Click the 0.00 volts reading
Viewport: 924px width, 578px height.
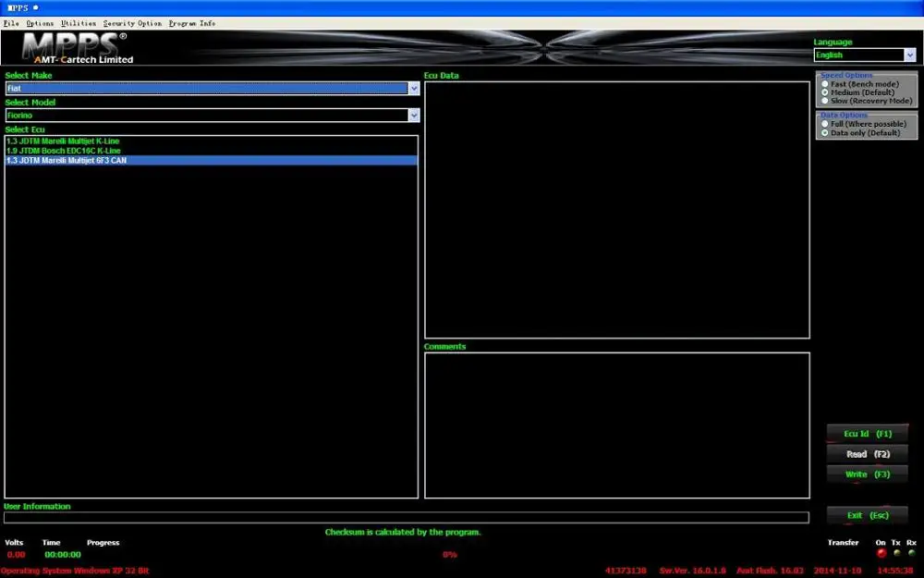16,554
